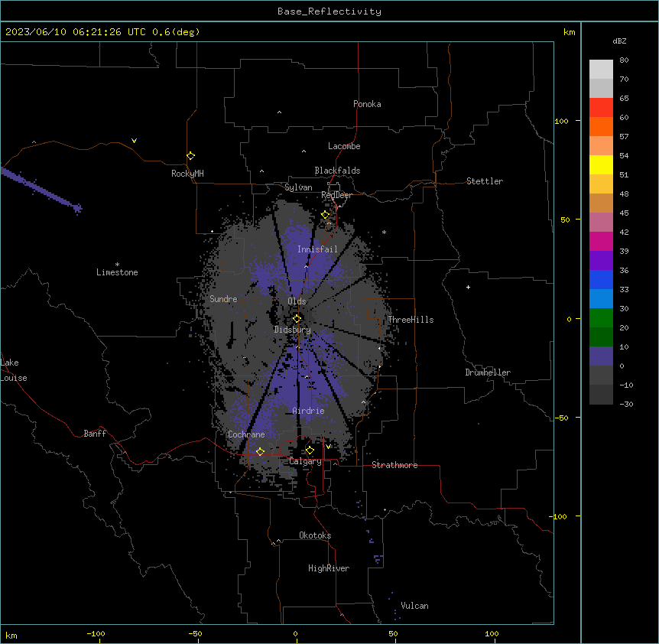Click the Sylvan label
The image size is (659, 644).
[298, 187]
